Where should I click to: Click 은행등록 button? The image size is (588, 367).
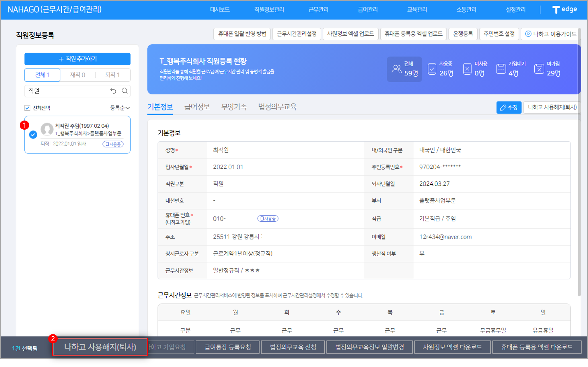463,34
